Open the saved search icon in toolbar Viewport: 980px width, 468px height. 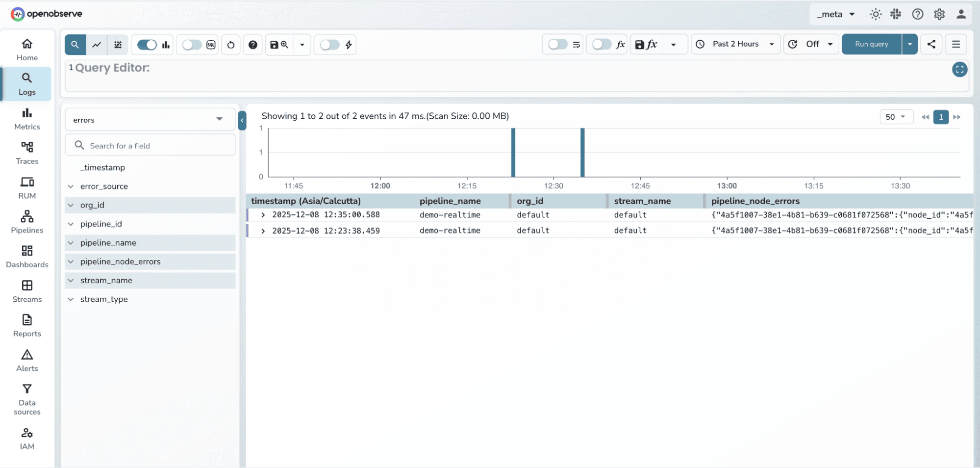click(278, 44)
